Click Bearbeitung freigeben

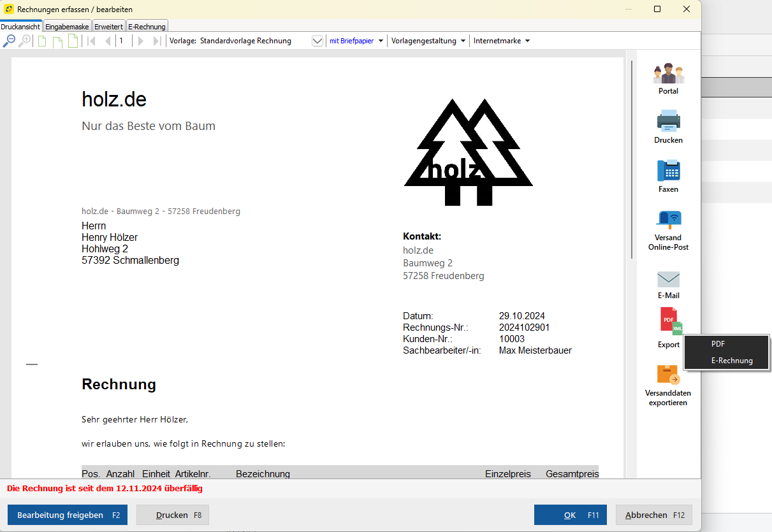tap(67, 515)
